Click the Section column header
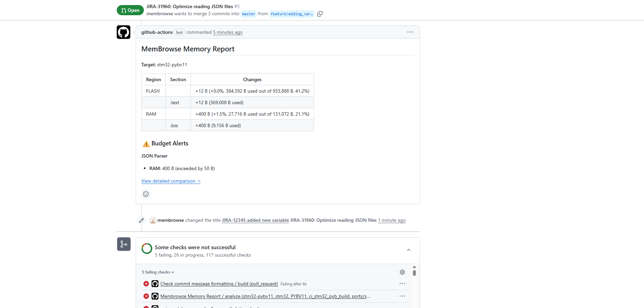This screenshot has height=308, width=644. (178, 79)
